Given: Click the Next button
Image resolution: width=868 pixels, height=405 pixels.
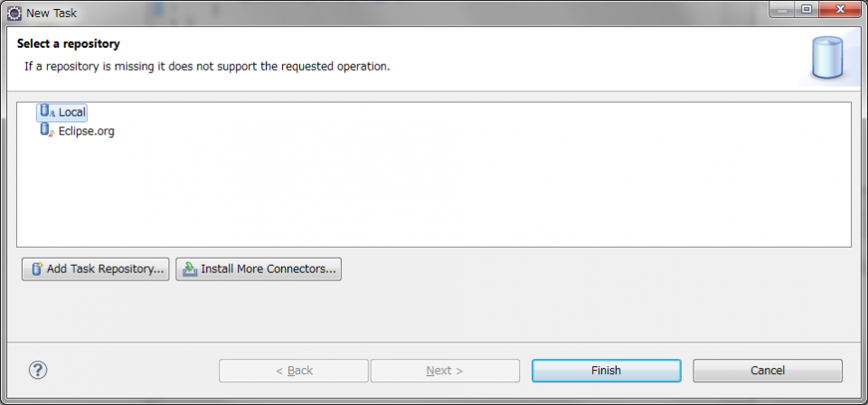Looking at the screenshot, I should 445,371.
